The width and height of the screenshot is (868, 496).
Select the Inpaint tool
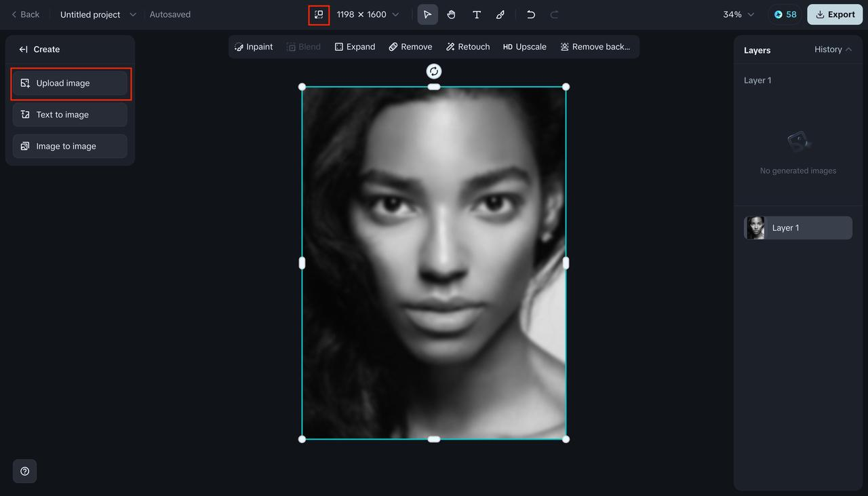[x=254, y=46]
